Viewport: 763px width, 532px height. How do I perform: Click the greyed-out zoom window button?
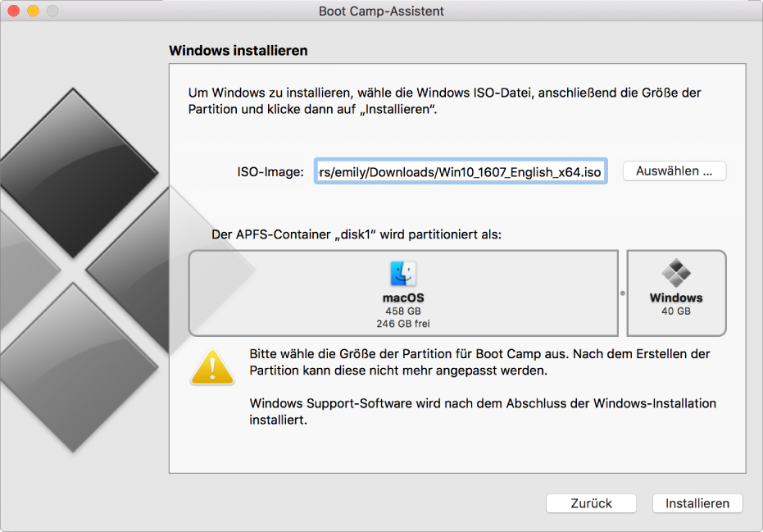[52, 11]
